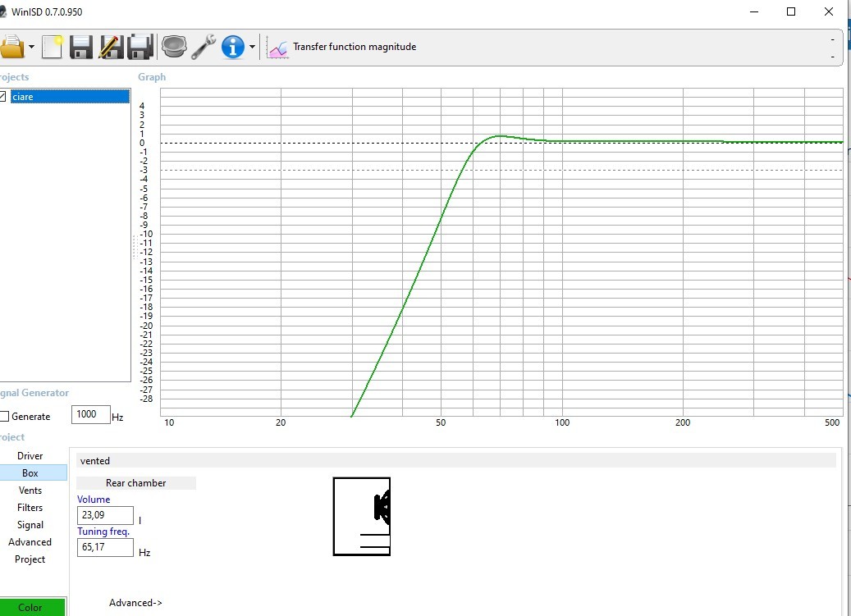Click the Save As floppy-with-pencil icon

pos(111,47)
